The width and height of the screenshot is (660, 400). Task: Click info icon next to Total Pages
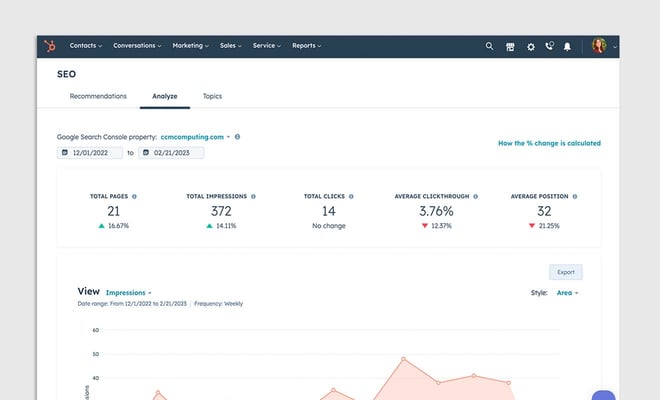[134, 197]
